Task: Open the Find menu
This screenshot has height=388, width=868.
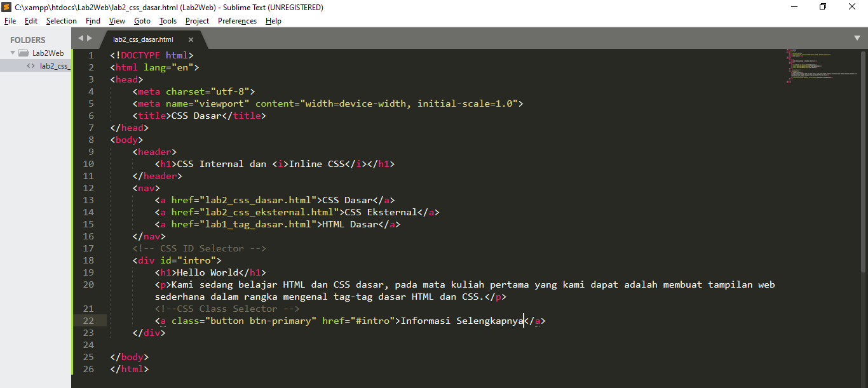Action: [93, 21]
